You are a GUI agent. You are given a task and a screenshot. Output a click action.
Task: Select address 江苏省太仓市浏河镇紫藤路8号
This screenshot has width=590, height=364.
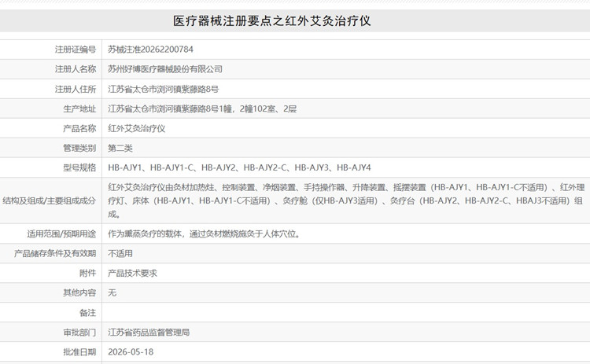164,89
